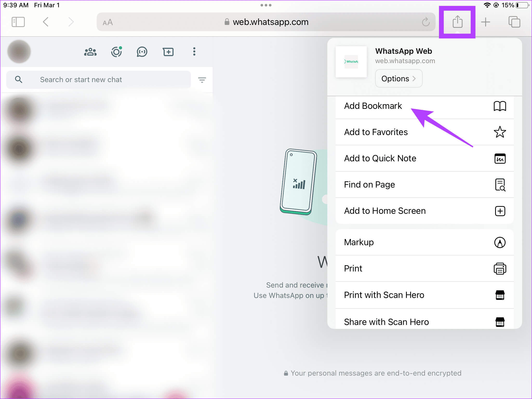Click the new chat compose icon
The height and width of the screenshot is (399, 532).
(x=168, y=51)
